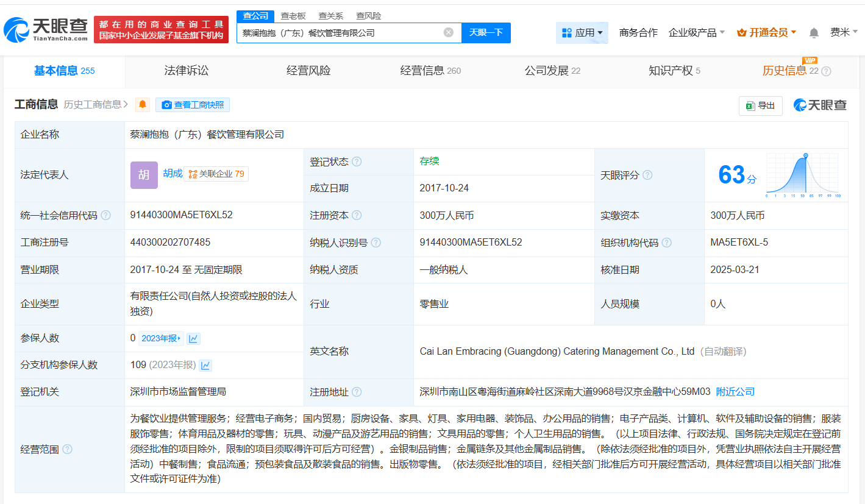865x504 pixels.
Task: Open notifications bell in top bar
Action: click(814, 33)
